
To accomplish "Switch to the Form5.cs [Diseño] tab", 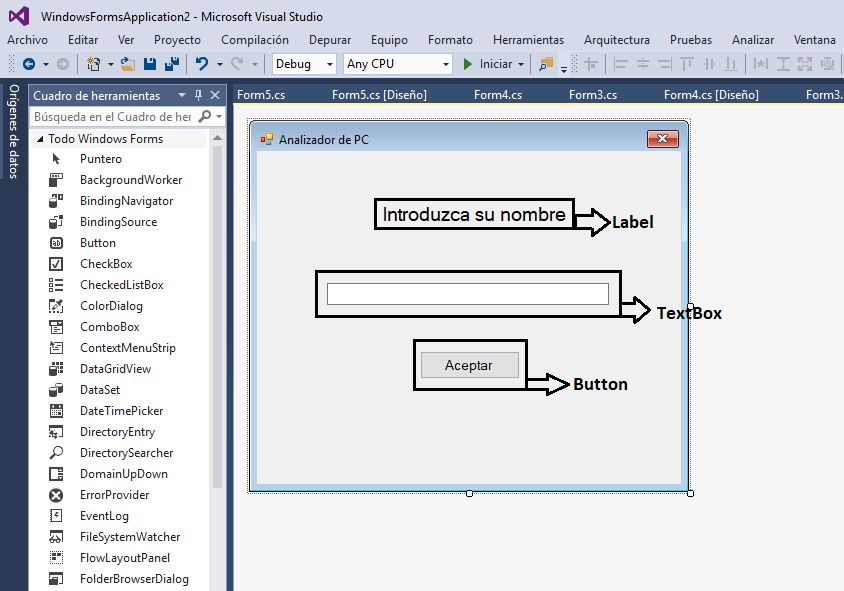I will (x=379, y=95).
